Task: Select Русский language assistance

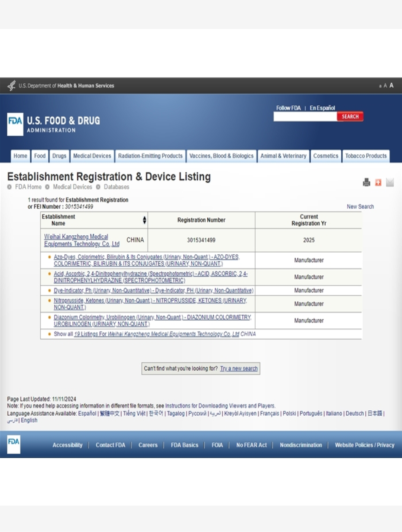Action: pos(197,413)
